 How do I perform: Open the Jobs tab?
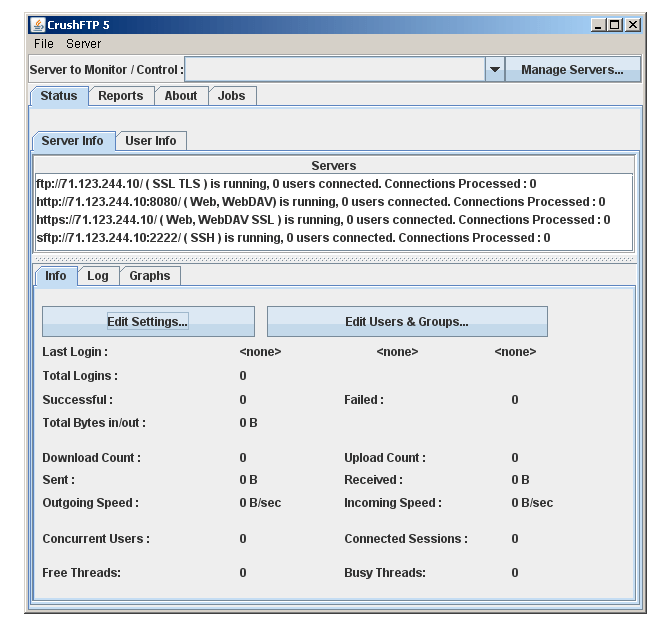click(232, 96)
